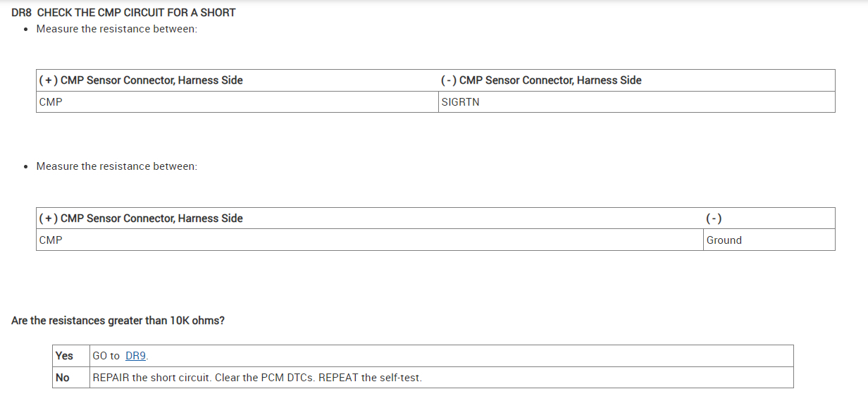Click the bullet point above the first table
This screenshot has height=408, width=868.
pos(26,30)
